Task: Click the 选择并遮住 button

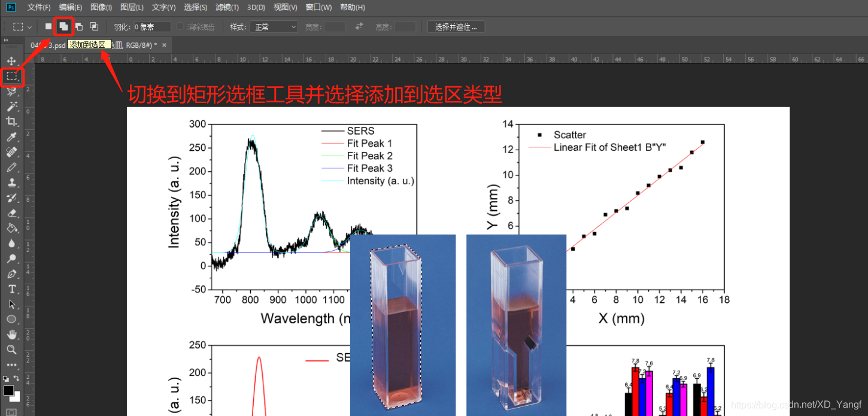Action: tap(456, 27)
